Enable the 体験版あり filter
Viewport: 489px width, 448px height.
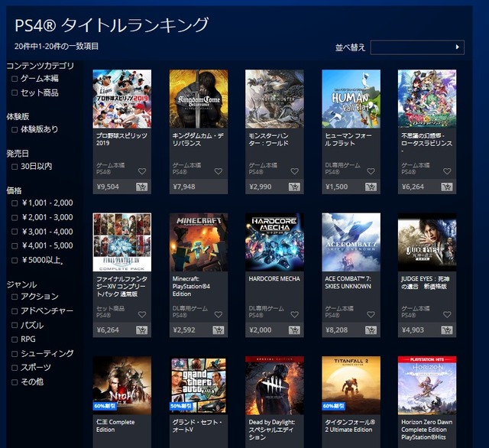click(x=15, y=129)
